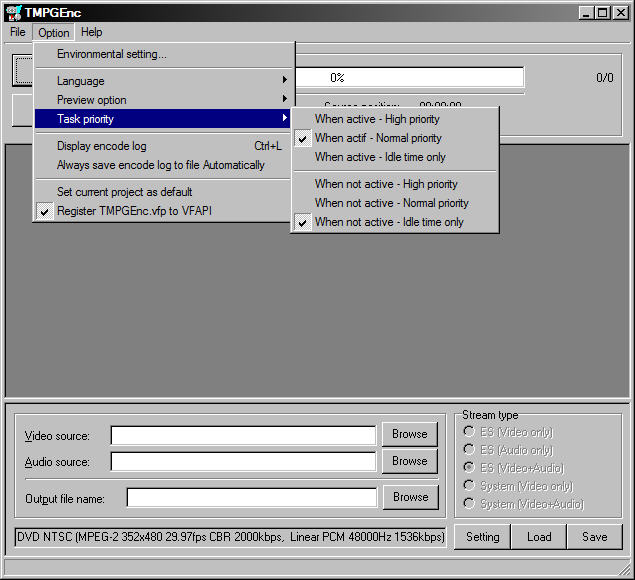
Task: Click the Load button
Action: click(539, 537)
